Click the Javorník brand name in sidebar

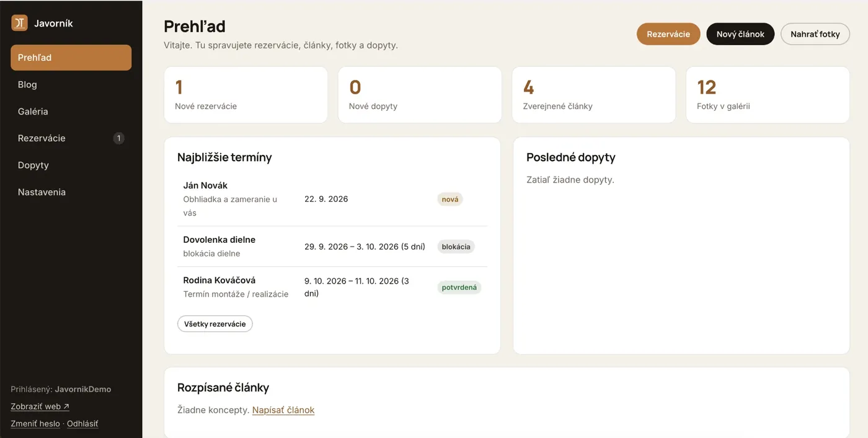[53, 23]
